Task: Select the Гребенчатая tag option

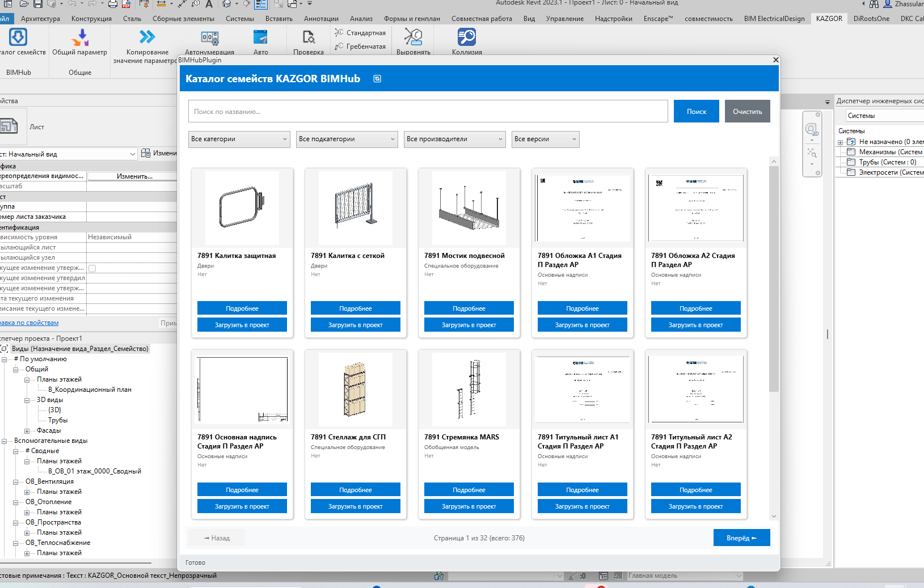Action: [x=360, y=46]
